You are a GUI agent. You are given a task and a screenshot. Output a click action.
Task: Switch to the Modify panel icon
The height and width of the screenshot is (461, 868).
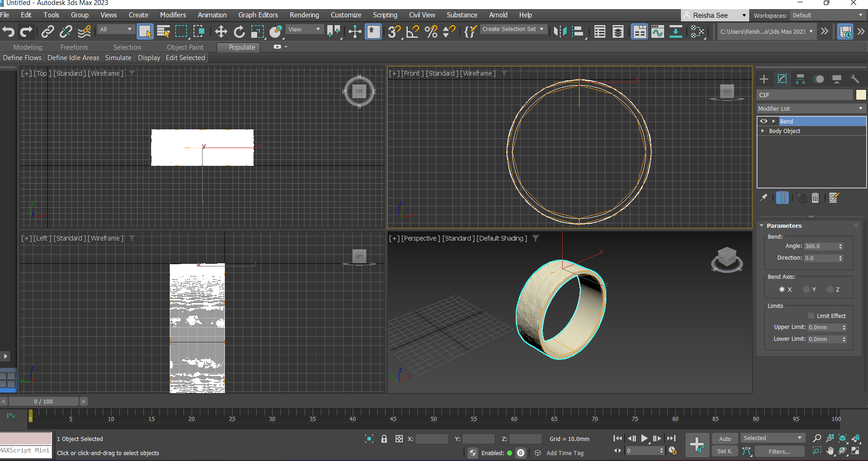point(782,79)
